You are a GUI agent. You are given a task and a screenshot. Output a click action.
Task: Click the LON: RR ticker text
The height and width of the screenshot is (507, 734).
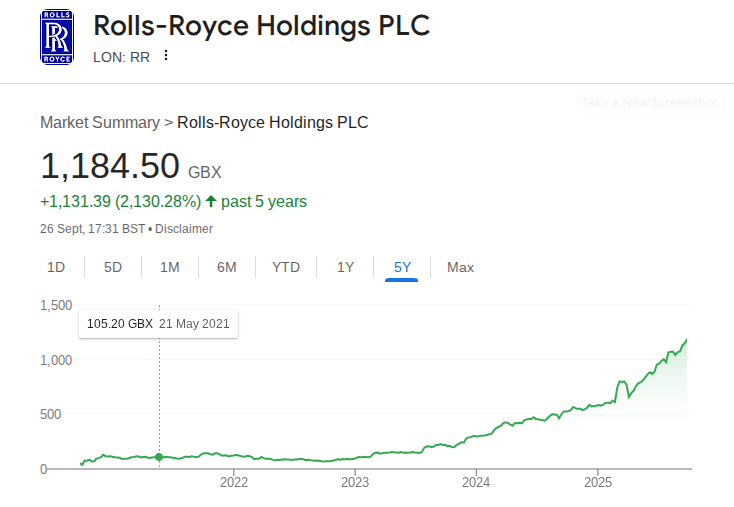(x=121, y=57)
